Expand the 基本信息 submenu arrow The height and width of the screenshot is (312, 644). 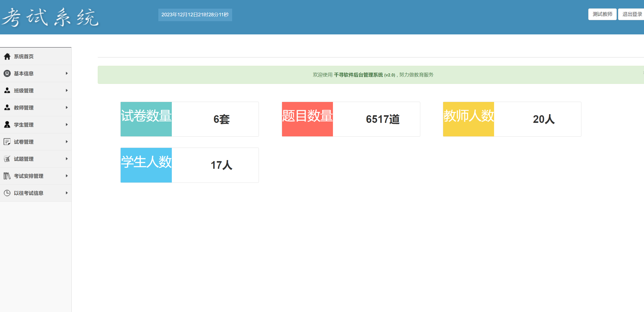pyautogui.click(x=67, y=73)
